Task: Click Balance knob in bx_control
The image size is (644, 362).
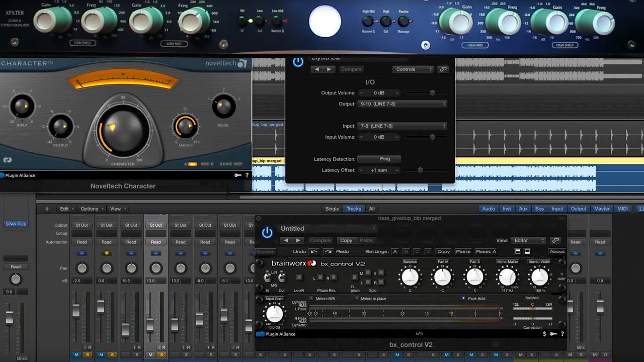Action: pos(410,277)
